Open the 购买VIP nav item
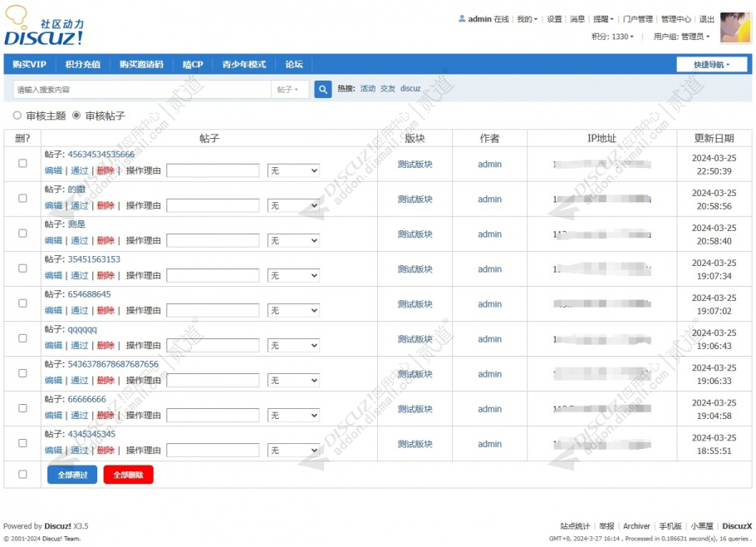Screen dimensions: 756x547 point(29,65)
